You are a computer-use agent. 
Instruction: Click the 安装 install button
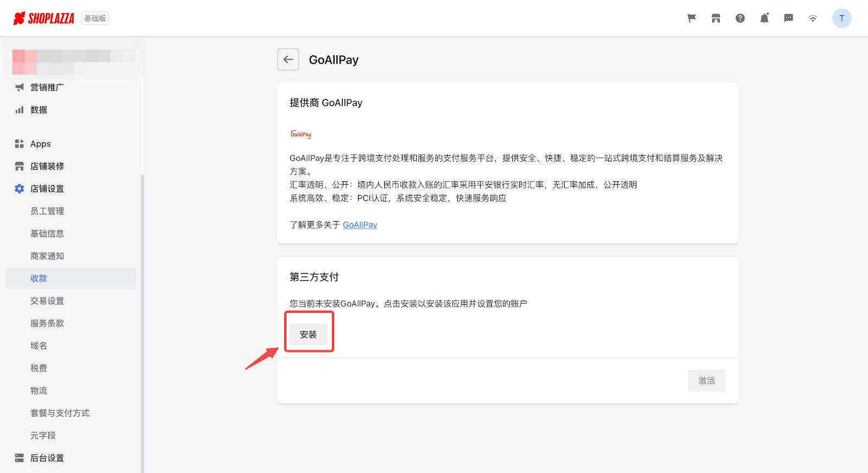pyautogui.click(x=308, y=335)
